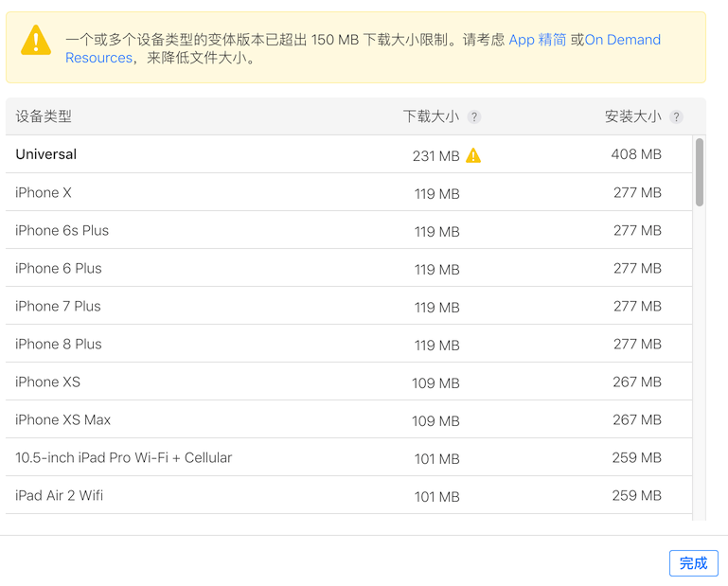The image size is (728, 586).
Task: Open the 下载大小 help question mark
Action: [x=474, y=116]
